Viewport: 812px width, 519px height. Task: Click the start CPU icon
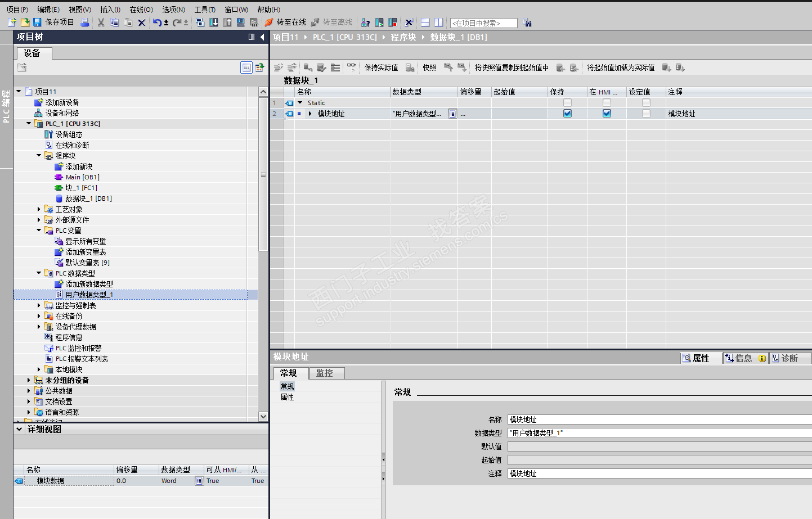379,22
